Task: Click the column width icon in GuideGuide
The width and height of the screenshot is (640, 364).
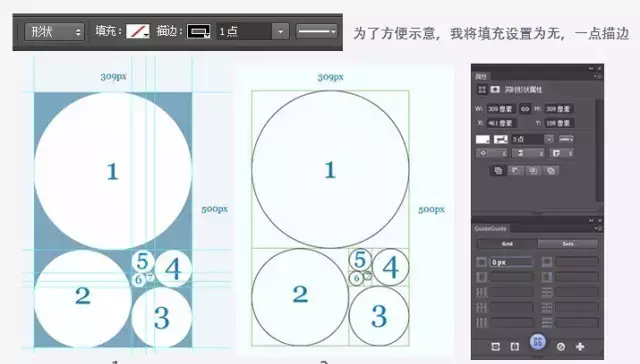Action: [x=482, y=307]
